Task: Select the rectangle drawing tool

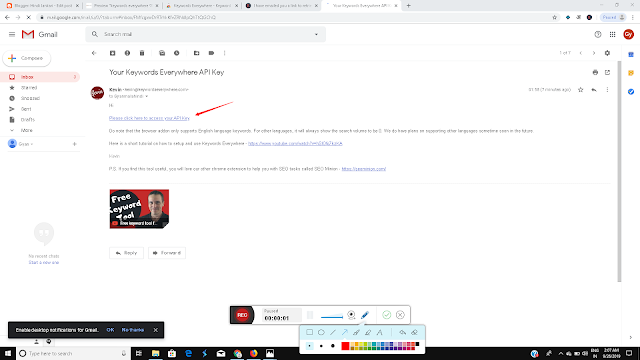Action: [x=309, y=332]
